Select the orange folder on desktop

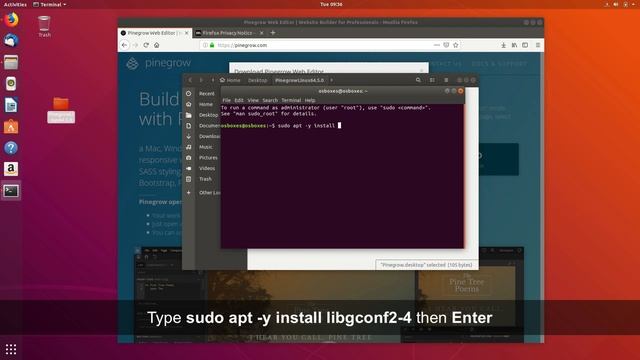pyautogui.click(x=61, y=109)
